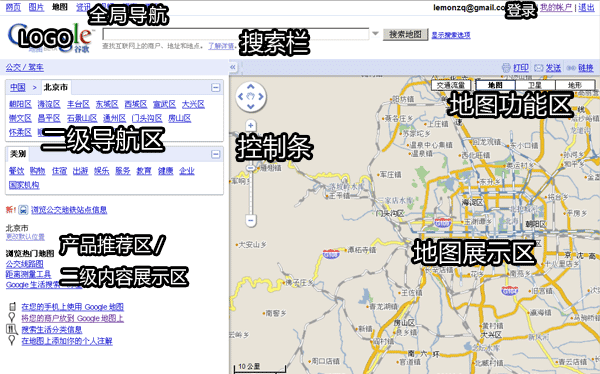Click the printer icon beside 打印

506,68
